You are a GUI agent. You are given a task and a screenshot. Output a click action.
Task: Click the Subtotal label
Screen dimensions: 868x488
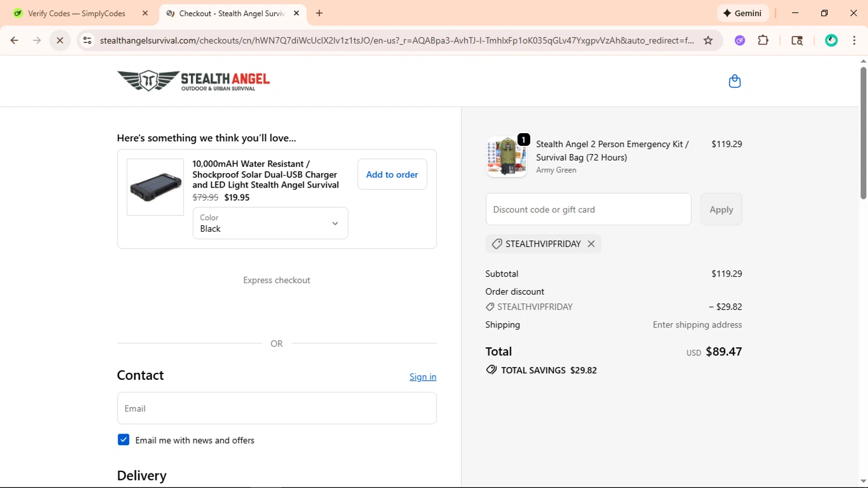click(502, 274)
